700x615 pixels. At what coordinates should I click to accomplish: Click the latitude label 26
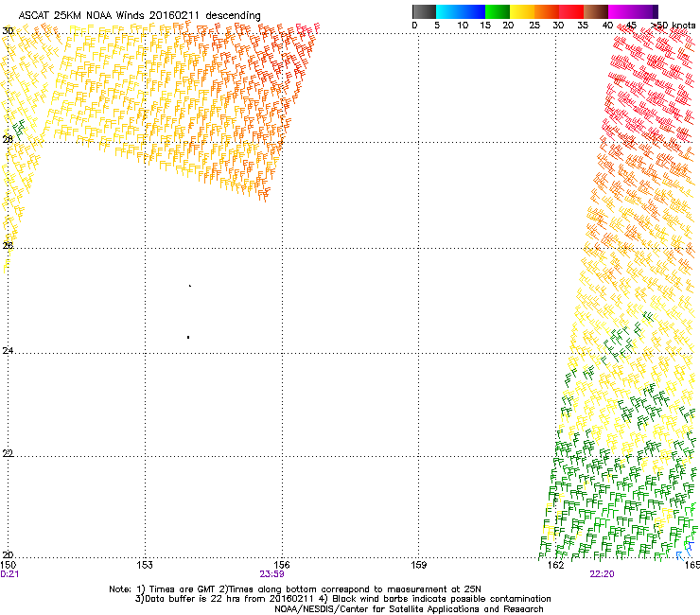coord(8,245)
